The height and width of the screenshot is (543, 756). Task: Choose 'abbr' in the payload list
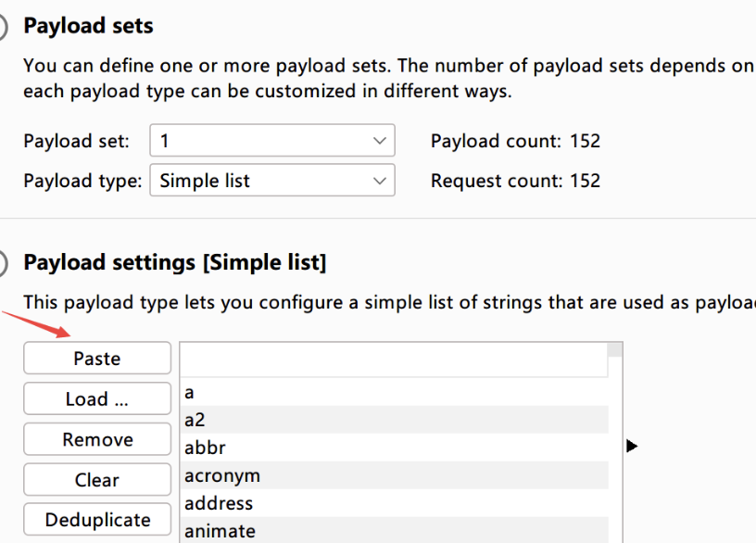click(x=394, y=448)
